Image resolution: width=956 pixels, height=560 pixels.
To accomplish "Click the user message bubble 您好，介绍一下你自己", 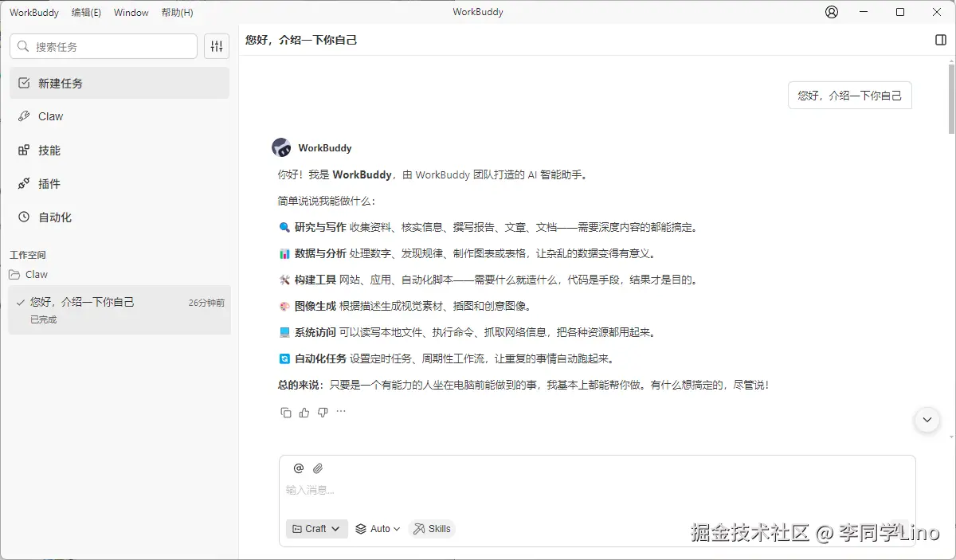I will coord(849,95).
